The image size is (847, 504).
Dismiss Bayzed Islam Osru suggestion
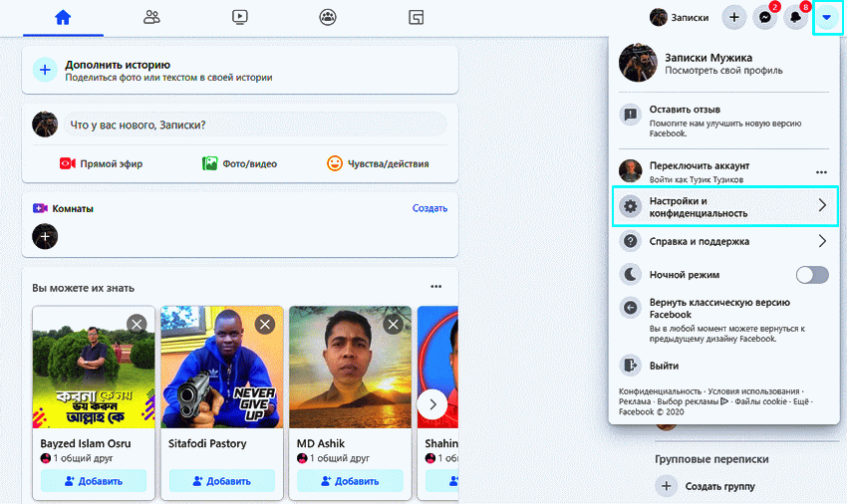137,324
